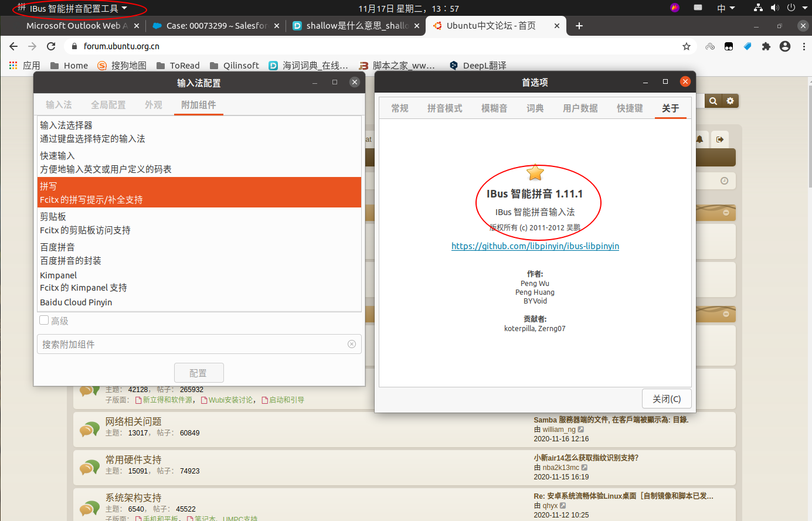This screenshot has width=812, height=521.
Task: Enable the 高级 checkbox
Action: click(x=44, y=320)
